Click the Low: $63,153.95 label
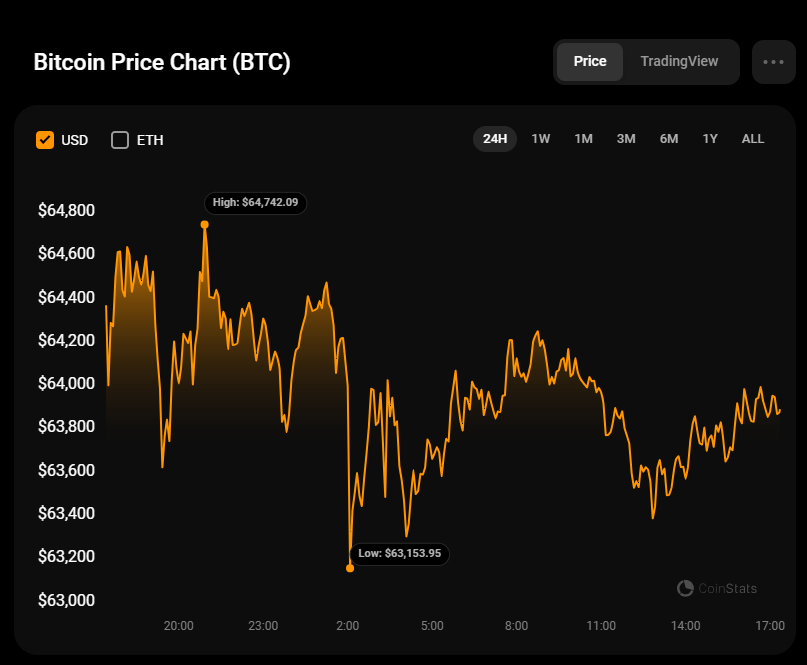This screenshot has width=807, height=665. (400, 553)
